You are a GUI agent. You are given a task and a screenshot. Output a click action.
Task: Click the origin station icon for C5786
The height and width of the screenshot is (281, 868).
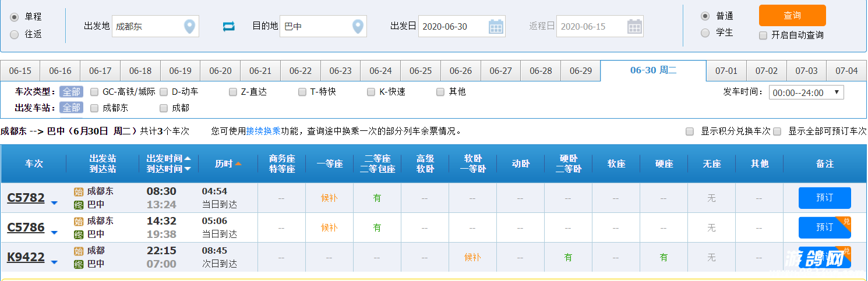79,221
